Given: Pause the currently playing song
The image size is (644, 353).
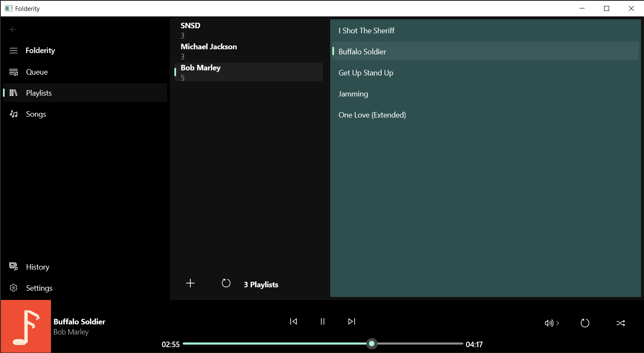Looking at the screenshot, I should 322,321.
